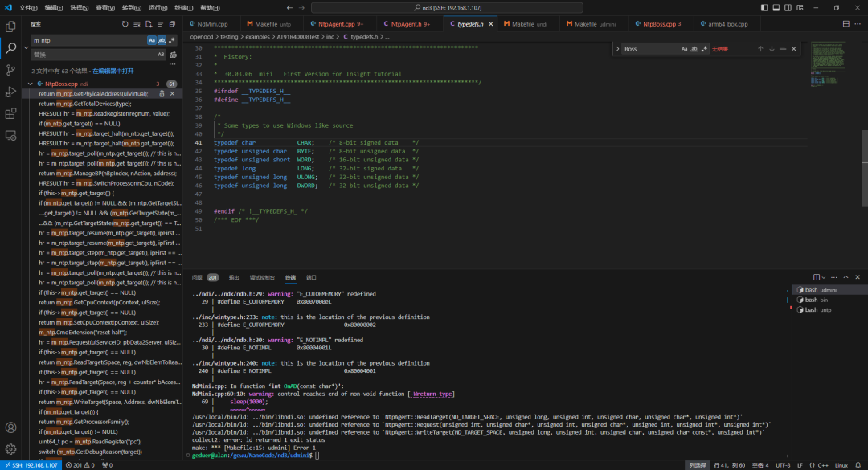Viewport: 868px width, 470px height.
Task: Open Customize Layout menu
Action: coord(800,8)
